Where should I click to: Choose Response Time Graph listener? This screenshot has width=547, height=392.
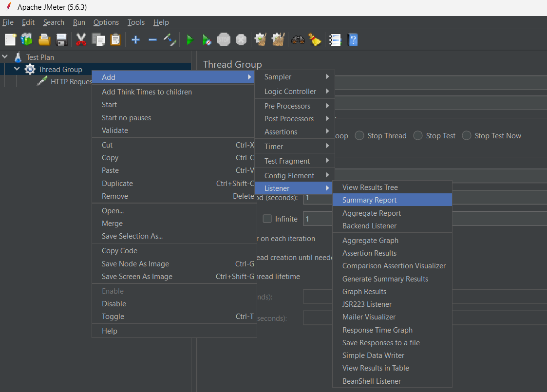(393, 330)
